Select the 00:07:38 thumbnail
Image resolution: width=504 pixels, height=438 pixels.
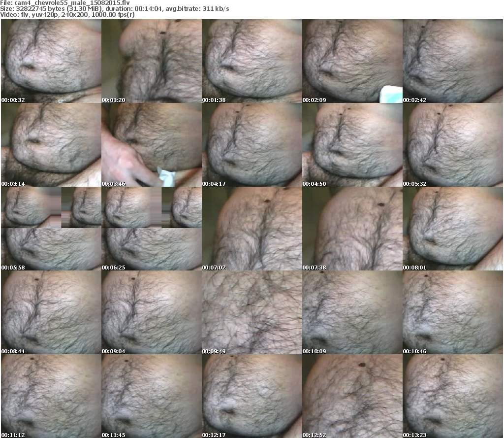point(352,229)
